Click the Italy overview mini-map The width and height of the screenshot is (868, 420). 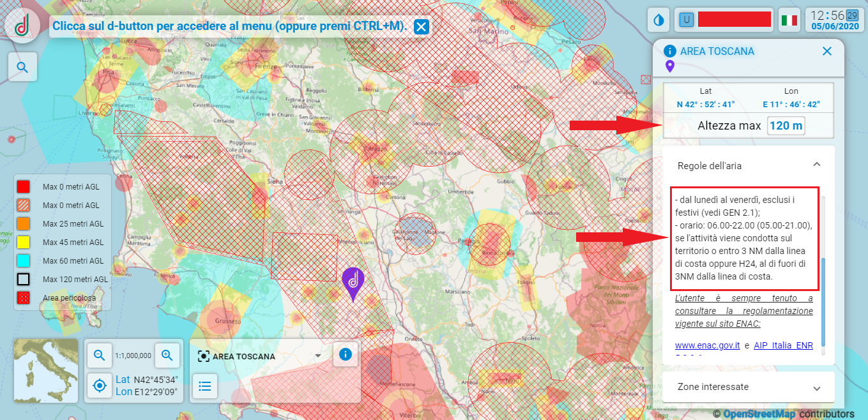46,371
